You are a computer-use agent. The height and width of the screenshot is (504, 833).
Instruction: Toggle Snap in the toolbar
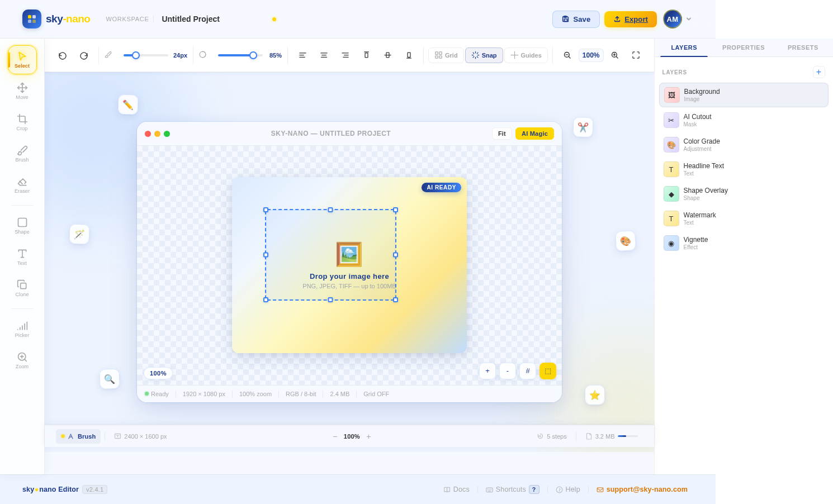click(484, 55)
